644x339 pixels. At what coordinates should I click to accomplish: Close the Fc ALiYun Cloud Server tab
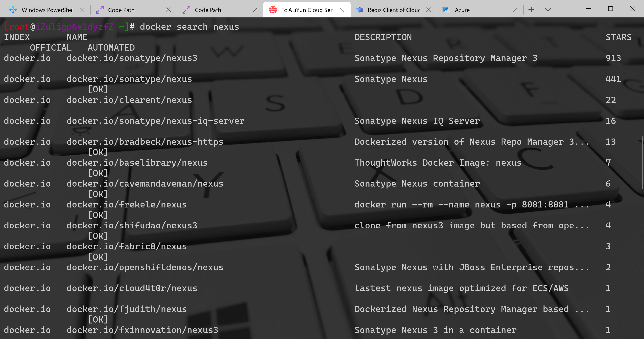tap(342, 10)
